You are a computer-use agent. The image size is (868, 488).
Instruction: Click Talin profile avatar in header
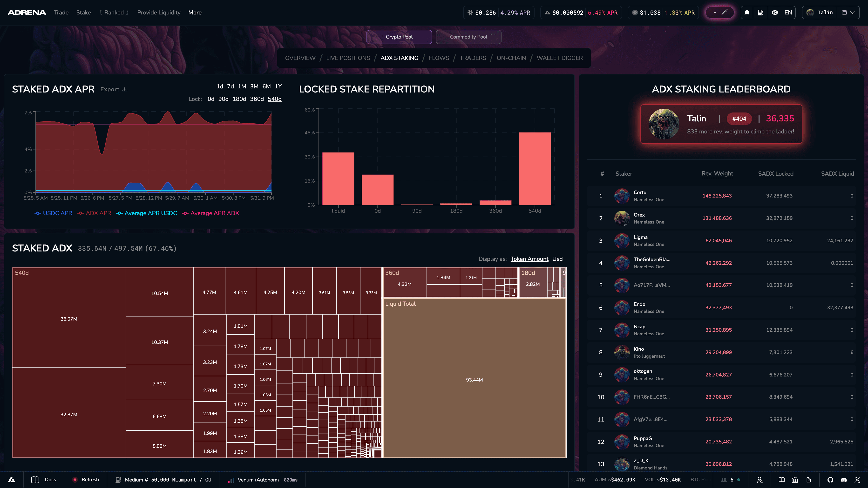pos(810,13)
